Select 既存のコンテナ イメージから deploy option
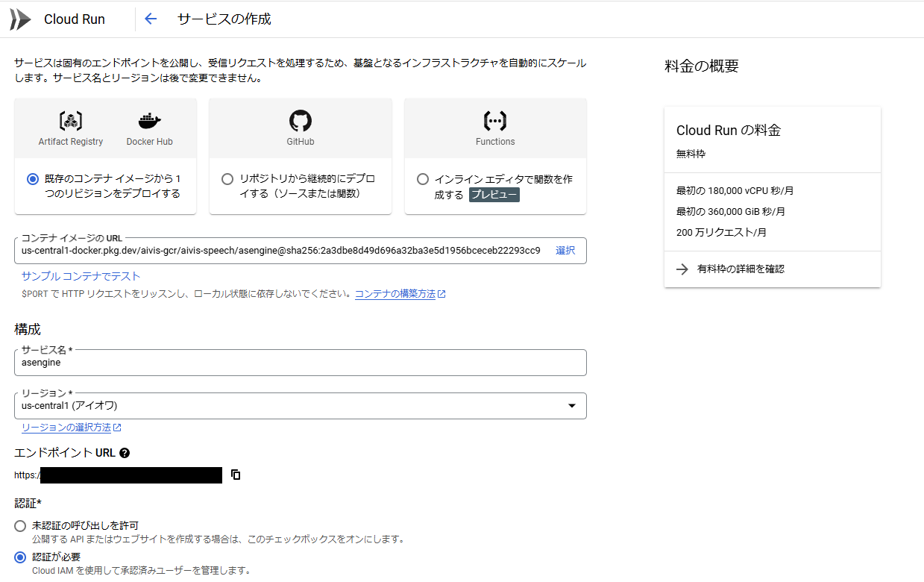This screenshot has width=924, height=582. coord(32,179)
